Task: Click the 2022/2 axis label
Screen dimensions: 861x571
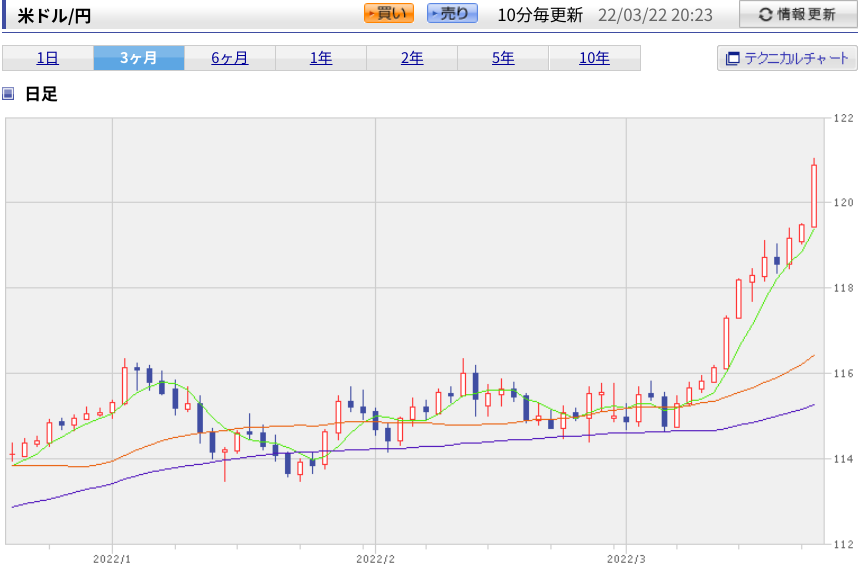Action: 376,559
